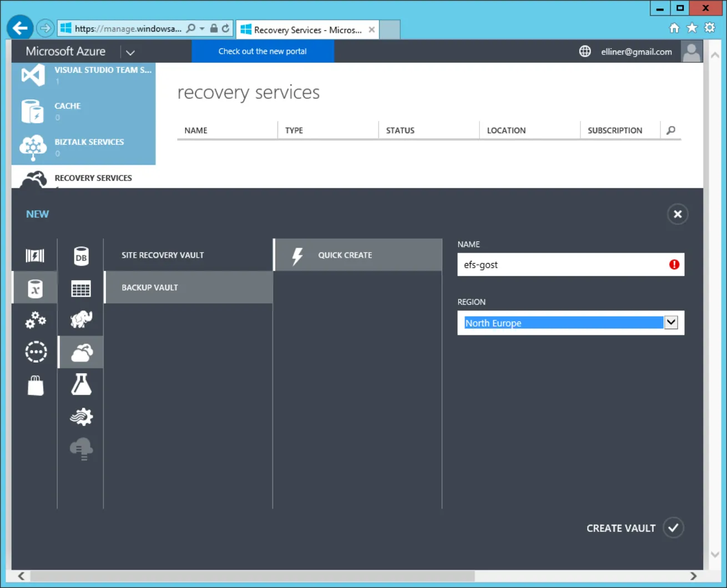This screenshot has height=588, width=727.
Task: Close the NEW panel with the X
Action: (x=678, y=214)
